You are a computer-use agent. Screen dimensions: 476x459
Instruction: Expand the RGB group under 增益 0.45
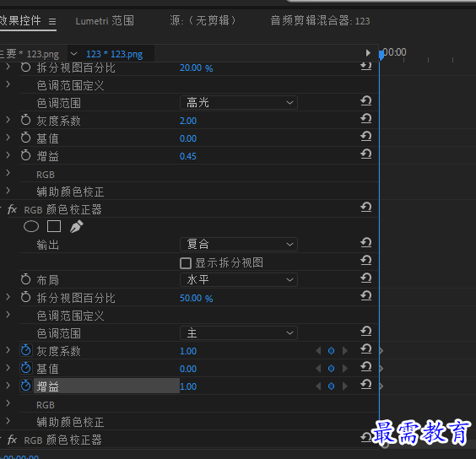[8, 173]
